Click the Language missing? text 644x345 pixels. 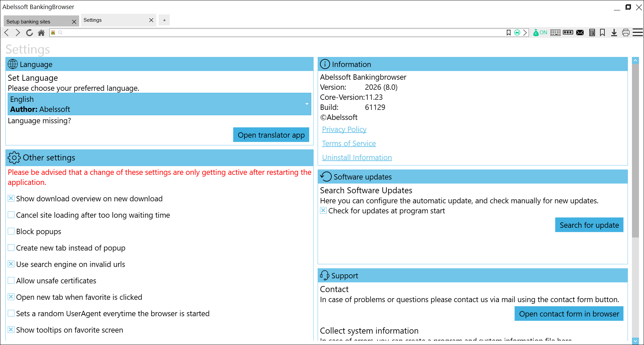coord(40,121)
